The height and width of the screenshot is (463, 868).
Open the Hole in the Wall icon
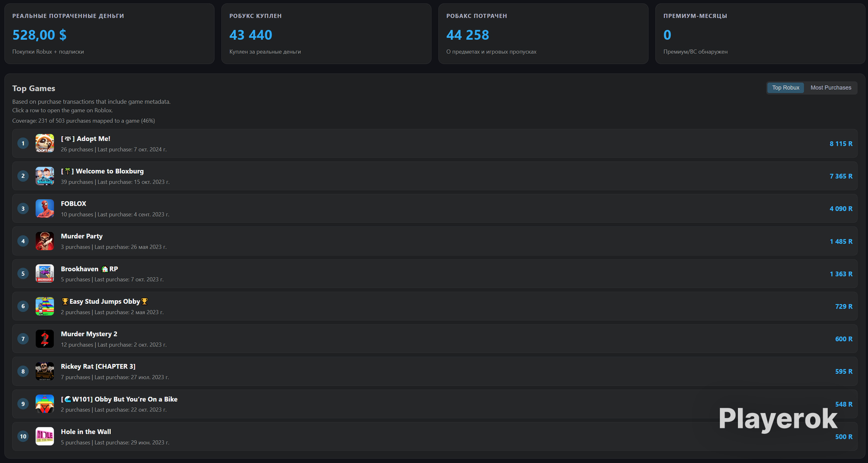tap(44, 436)
